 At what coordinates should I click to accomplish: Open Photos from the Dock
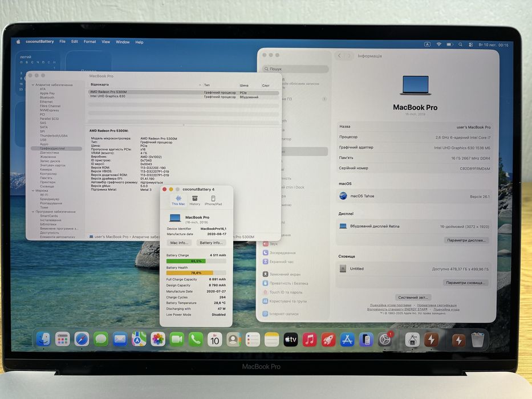coord(158,339)
